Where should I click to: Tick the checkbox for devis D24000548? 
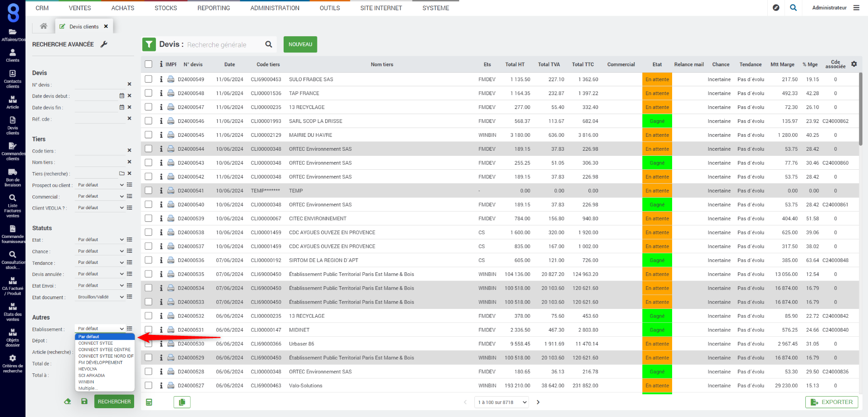(x=149, y=93)
